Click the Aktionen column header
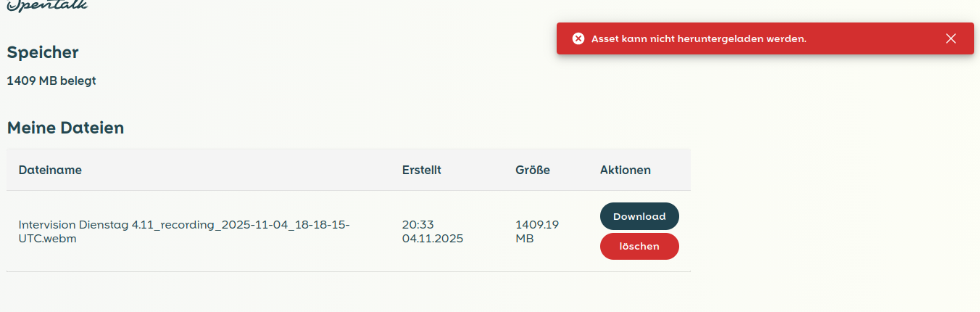980x312 pixels. (625, 170)
